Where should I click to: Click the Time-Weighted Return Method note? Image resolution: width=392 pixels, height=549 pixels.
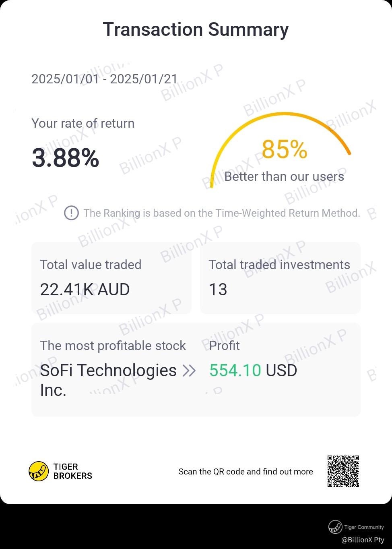tap(221, 213)
